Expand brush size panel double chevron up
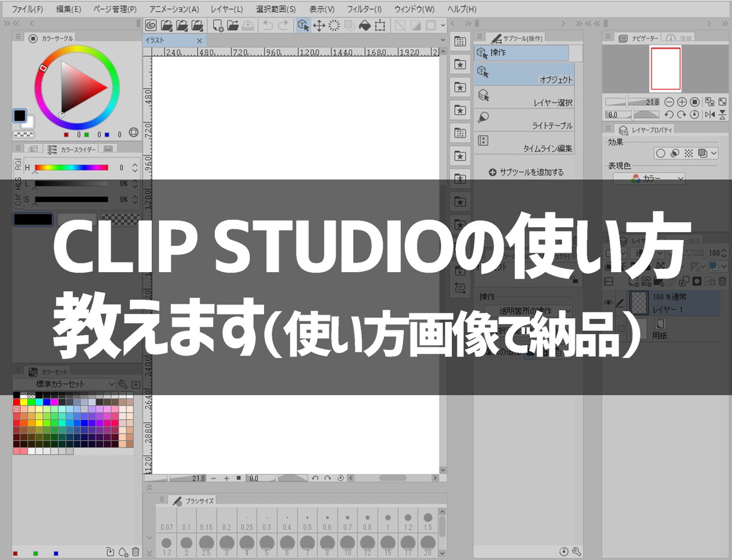Screen dimensions: 732x560 tap(150, 486)
